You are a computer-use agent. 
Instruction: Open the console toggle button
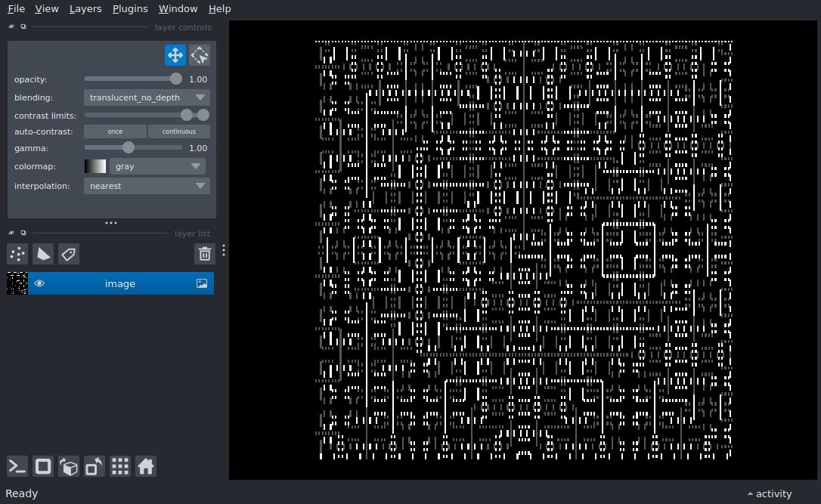(17, 466)
